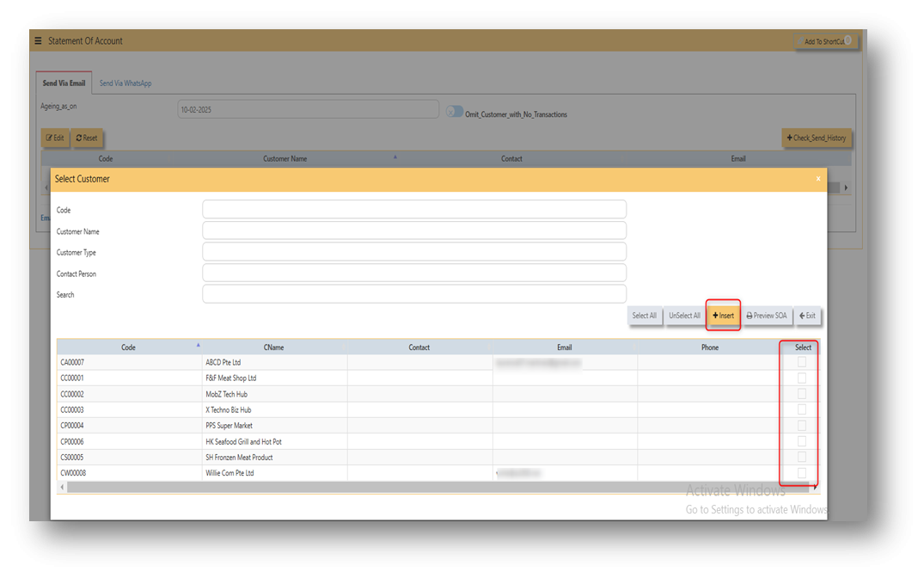Click Preview SOA button
The image size is (924, 578).
tap(767, 316)
